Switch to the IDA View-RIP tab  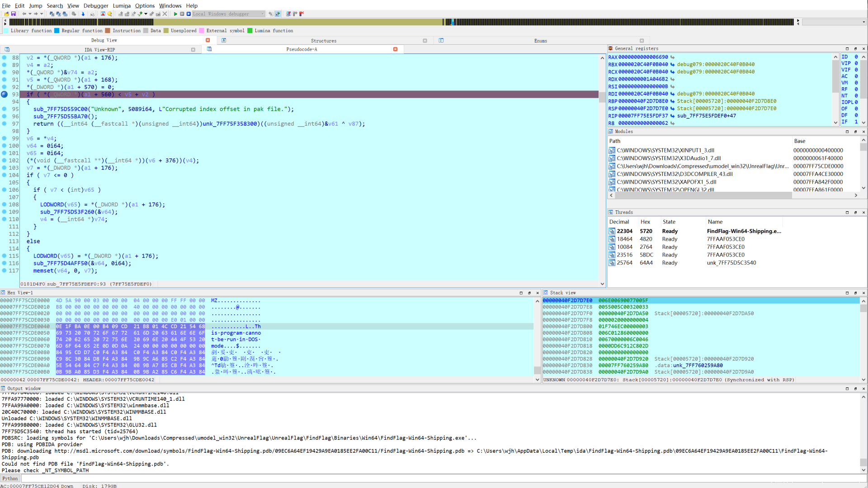point(99,50)
